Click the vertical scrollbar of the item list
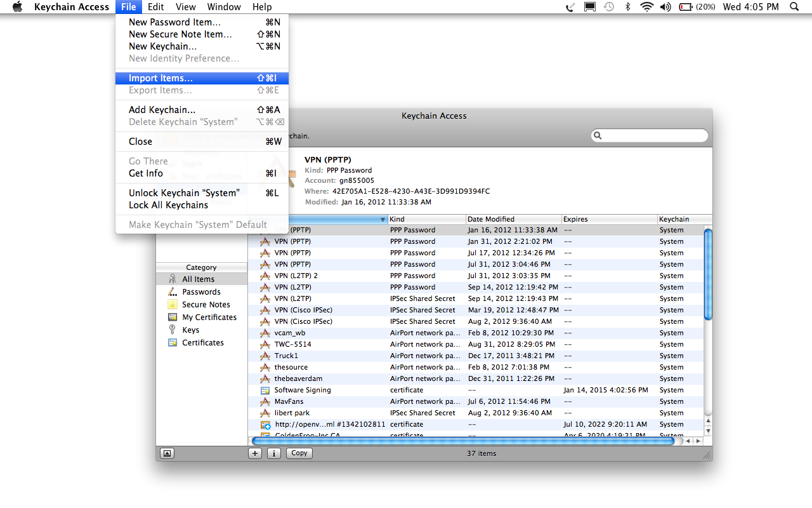812x508 pixels. 708,274
